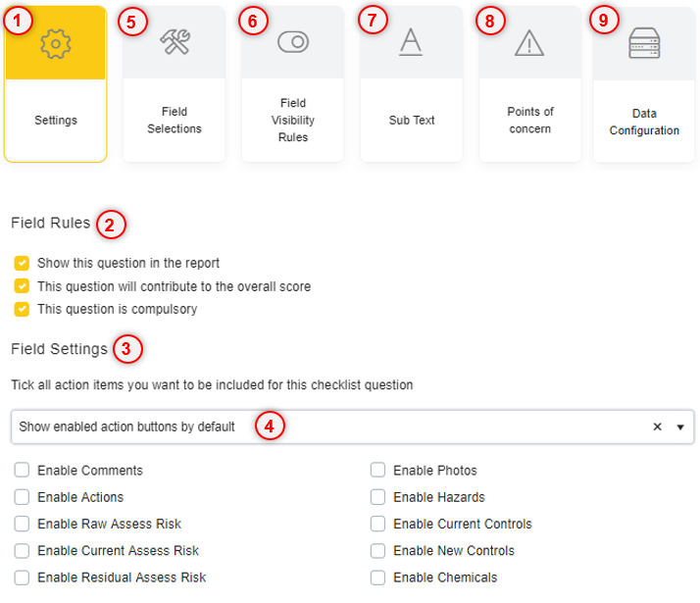Open the Data Configuration tab label
The width and height of the screenshot is (700, 603).
pos(644,122)
